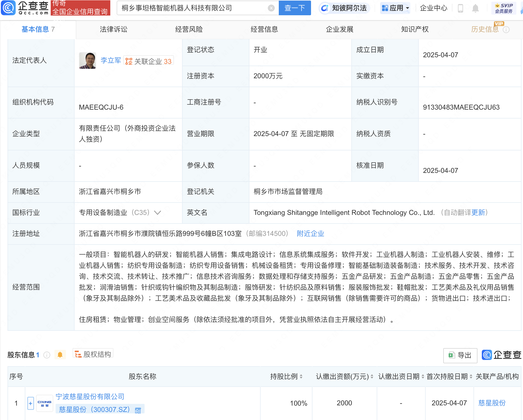View 关联企业 33 related companies
Image resolution: width=523 pixels, height=420 pixels.
149,61
